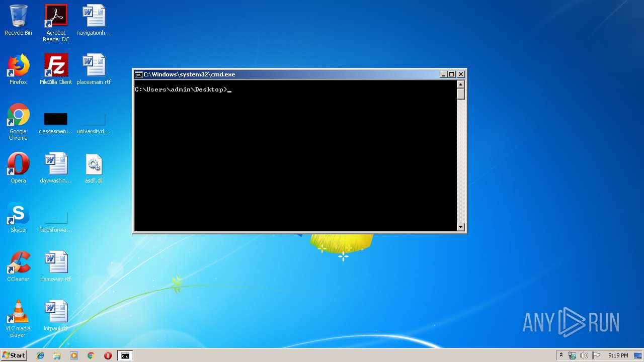Open the Skype desktop shortcut
This screenshot has width=644, height=362.
coord(18,217)
